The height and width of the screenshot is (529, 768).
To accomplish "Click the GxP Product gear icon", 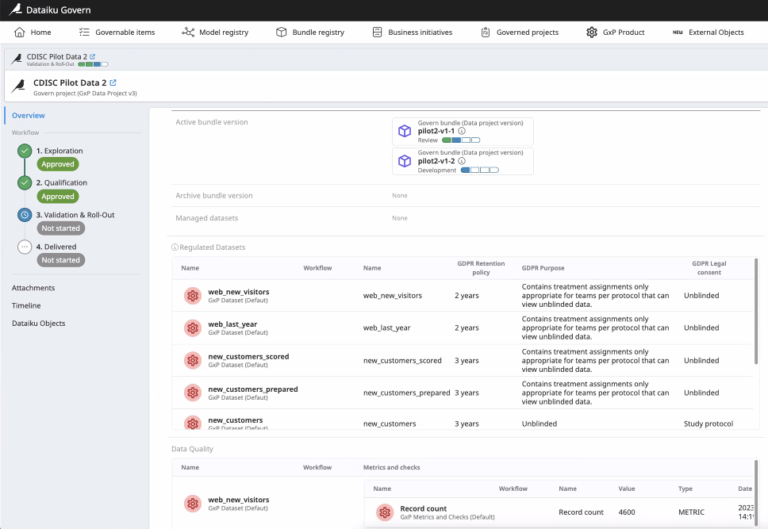I will (x=592, y=32).
